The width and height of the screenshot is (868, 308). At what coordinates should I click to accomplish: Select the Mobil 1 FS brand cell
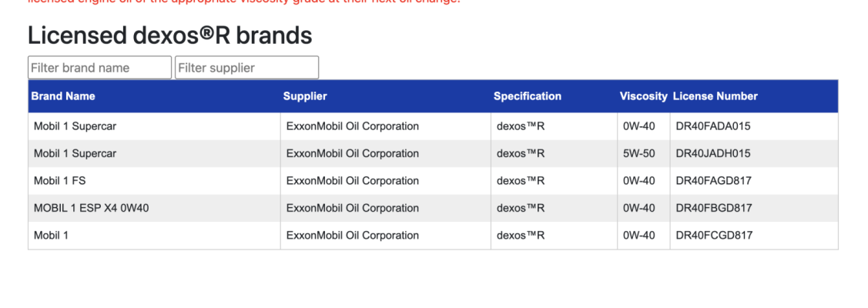point(154,181)
